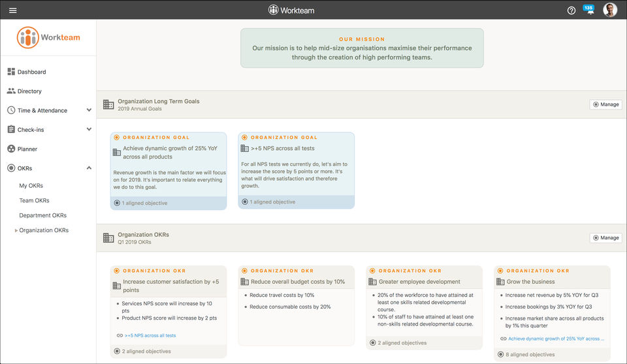
Task: Click the Workteam logo in top bar
Action: (x=291, y=10)
